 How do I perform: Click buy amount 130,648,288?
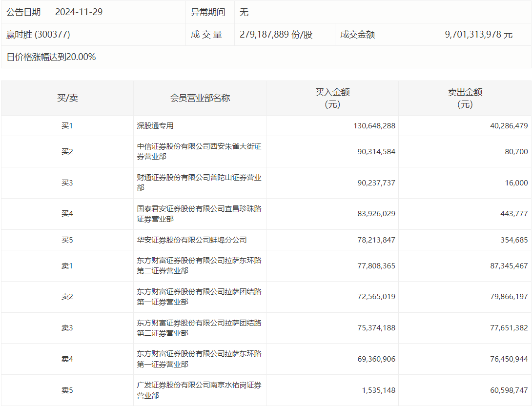374,126
